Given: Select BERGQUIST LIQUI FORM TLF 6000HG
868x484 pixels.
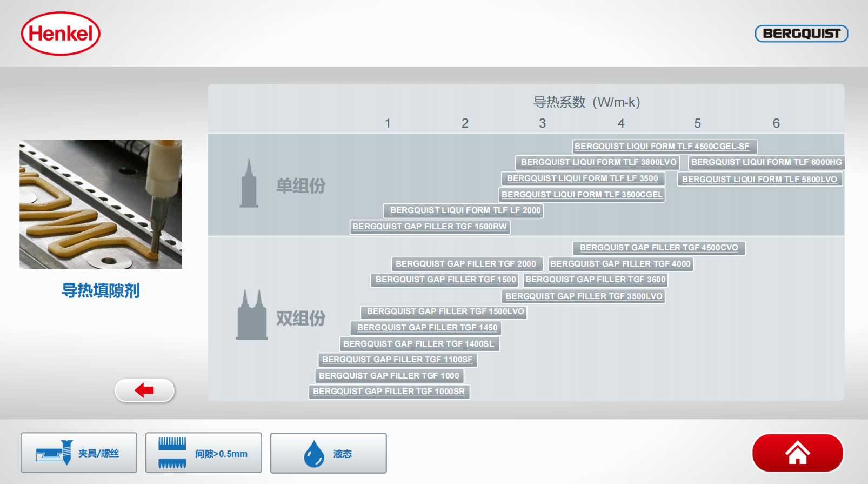Looking at the screenshot, I should coord(766,162).
